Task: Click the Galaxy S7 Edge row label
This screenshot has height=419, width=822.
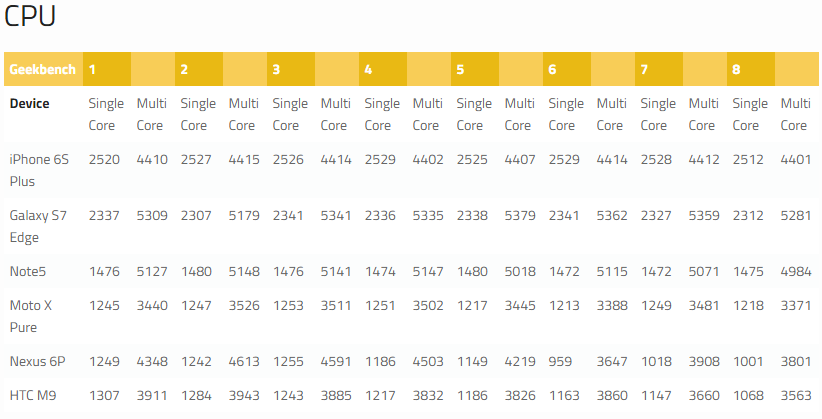Action: click(x=38, y=226)
